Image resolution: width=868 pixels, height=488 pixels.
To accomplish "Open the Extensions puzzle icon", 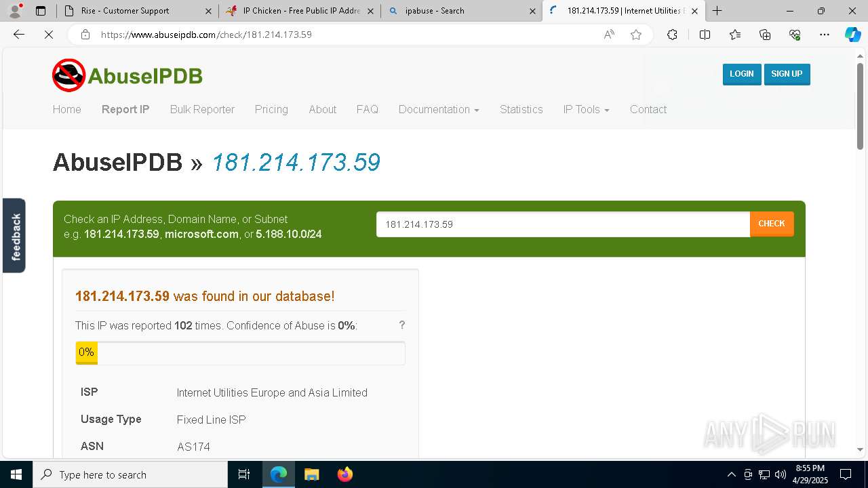I will [672, 35].
